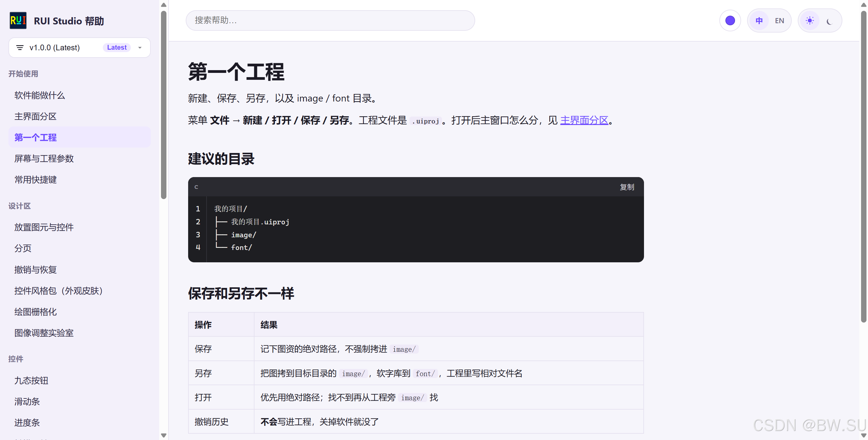Click the RUI Studio logo icon

pos(18,20)
